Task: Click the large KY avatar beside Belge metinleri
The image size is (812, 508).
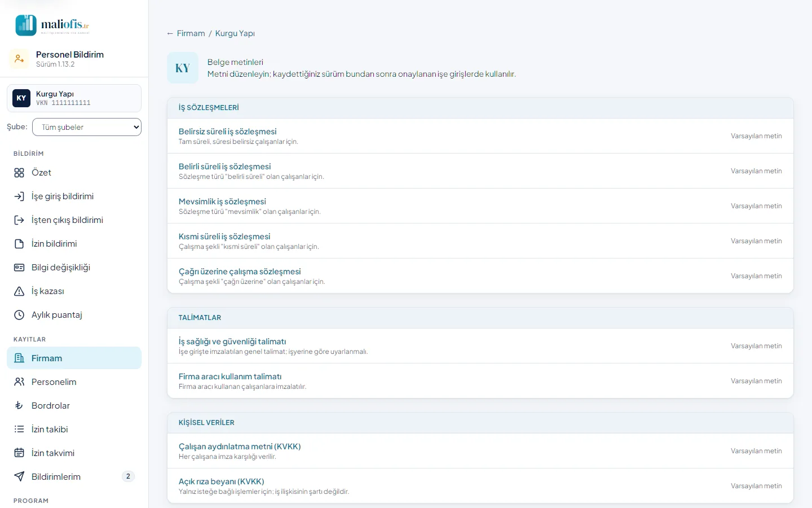Action: (x=183, y=68)
